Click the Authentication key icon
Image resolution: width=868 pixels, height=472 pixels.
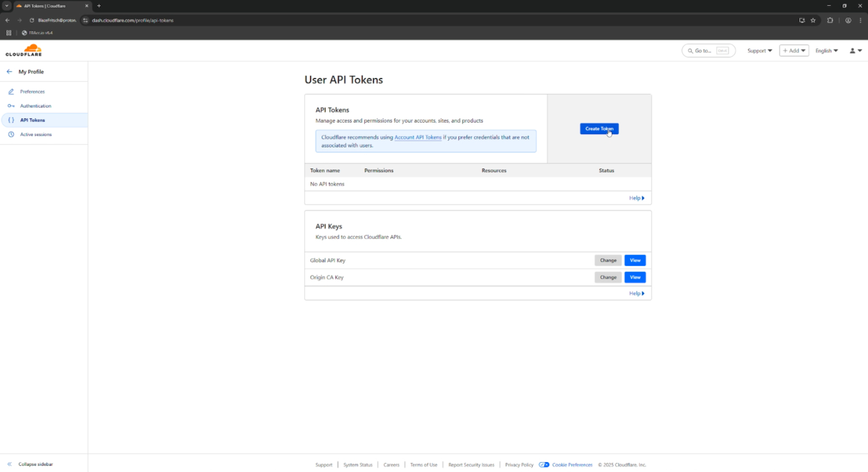(11, 106)
